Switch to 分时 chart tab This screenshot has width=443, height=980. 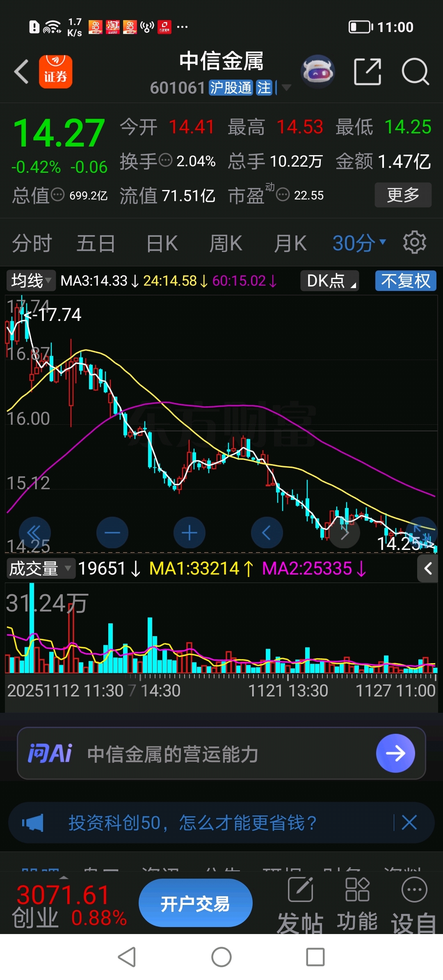click(32, 243)
